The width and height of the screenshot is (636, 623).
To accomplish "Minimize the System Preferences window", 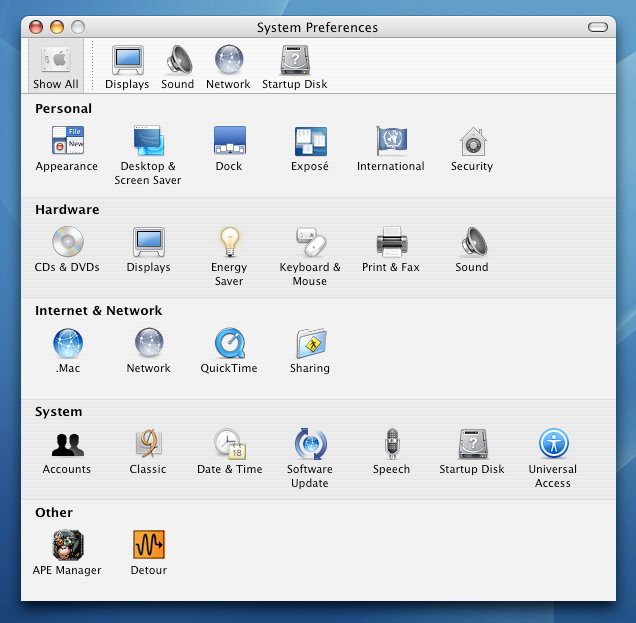I will pyautogui.click(x=57, y=27).
